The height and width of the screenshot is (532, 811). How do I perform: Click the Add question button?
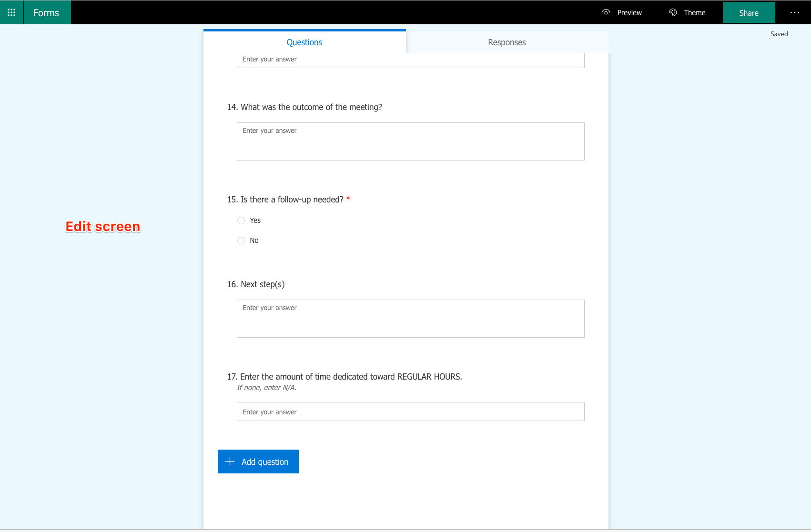(258, 462)
